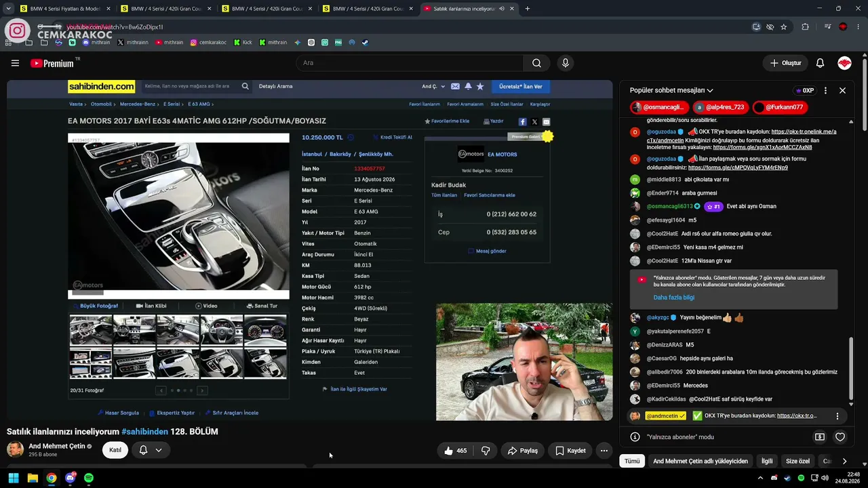The image size is (868, 488).
Task: Open the Chrome tab search dropdown
Action: click(9, 9)
